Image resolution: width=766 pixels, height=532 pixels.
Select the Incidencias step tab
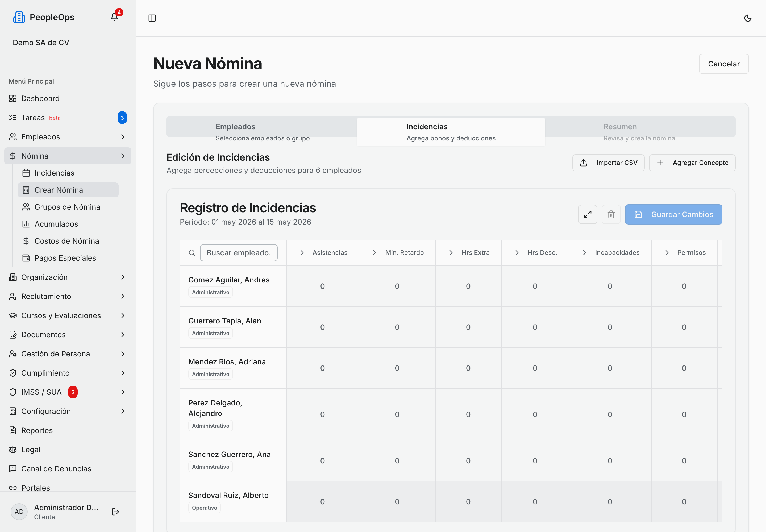point(451,132)
